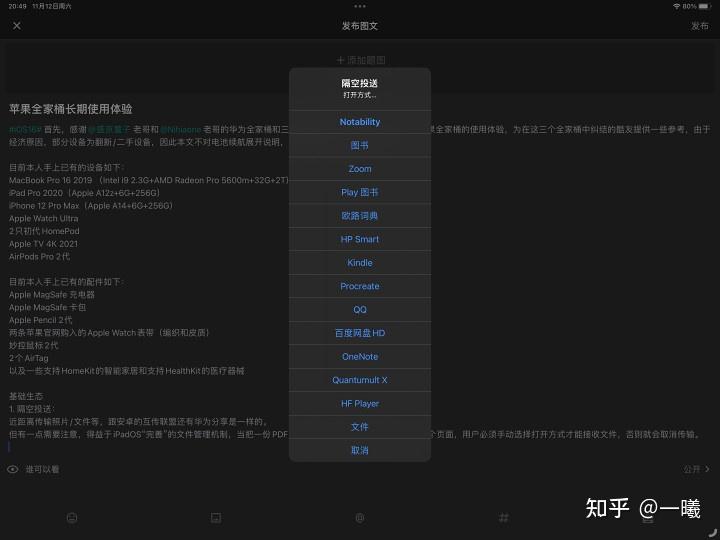720x540 pixels.
Task: Toggle the 谁可以看 eye icon
Action: coord(13,469)
